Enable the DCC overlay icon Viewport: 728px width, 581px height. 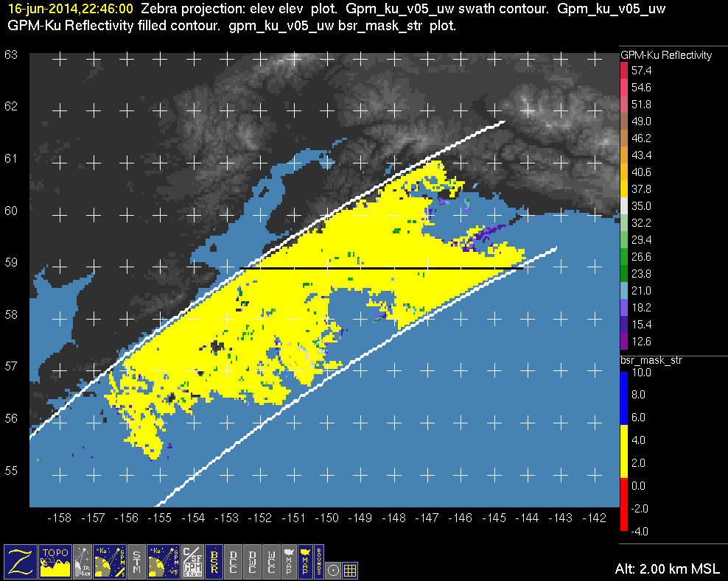234,561
